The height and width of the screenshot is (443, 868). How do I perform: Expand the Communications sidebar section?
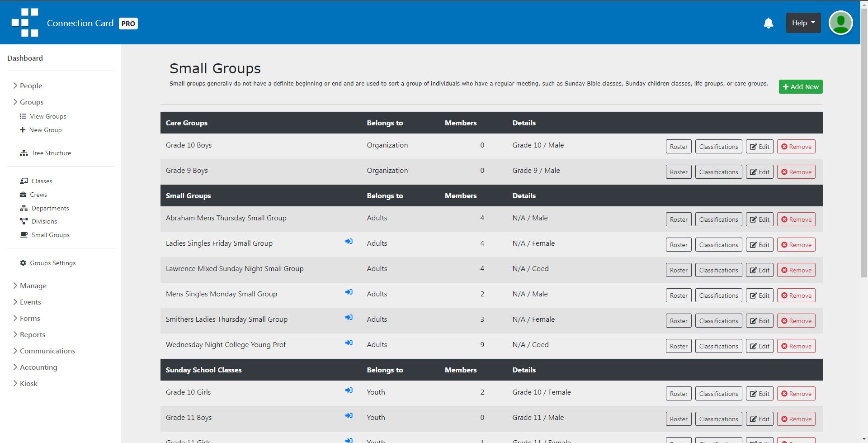coord(44,351)
